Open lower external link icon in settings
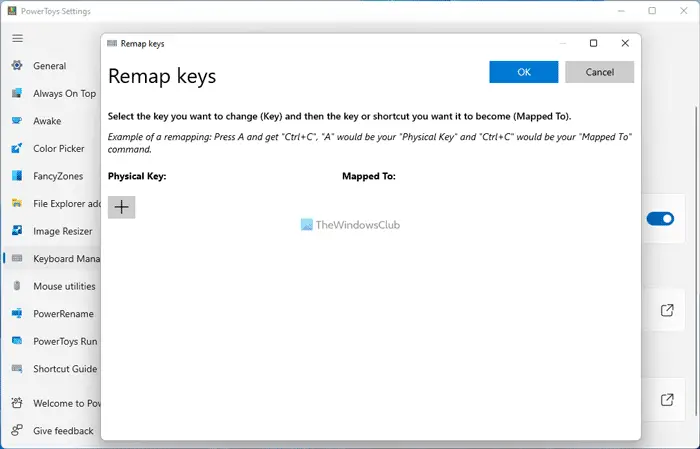Image resolution: width=700 pixels, height=449 pixels. point(667,399)
